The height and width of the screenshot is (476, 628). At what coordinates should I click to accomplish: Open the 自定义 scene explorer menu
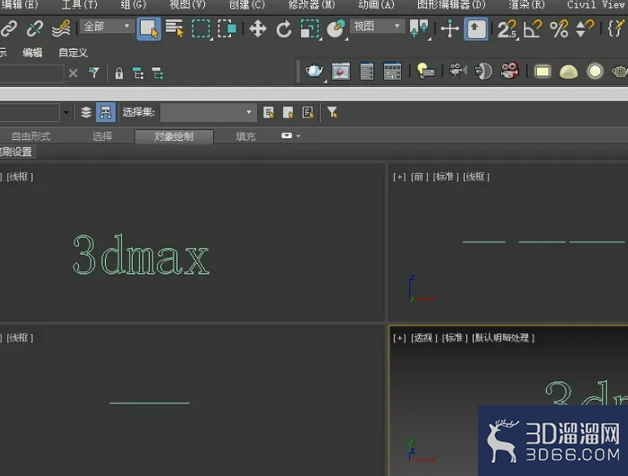[73, 52]
